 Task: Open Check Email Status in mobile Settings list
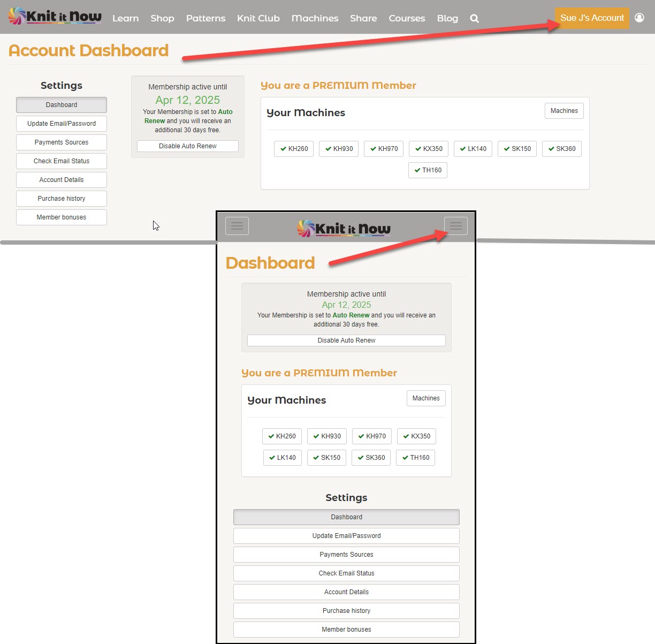pos(346,573)
